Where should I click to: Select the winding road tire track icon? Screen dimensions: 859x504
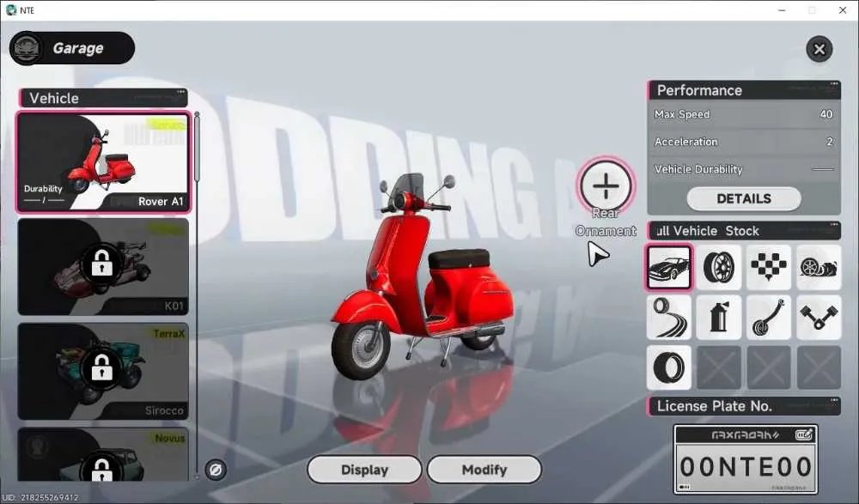click(669, 318)
